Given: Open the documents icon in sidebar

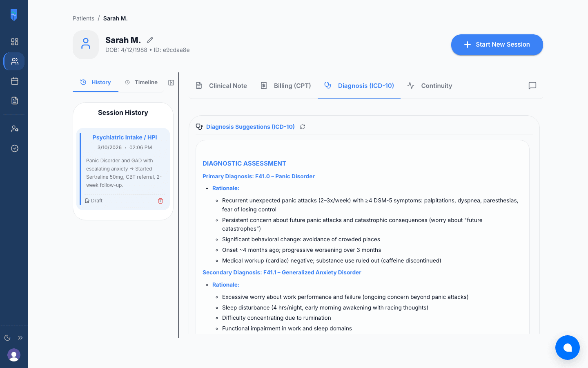Looking at the screenshot, I should [15, 101].
